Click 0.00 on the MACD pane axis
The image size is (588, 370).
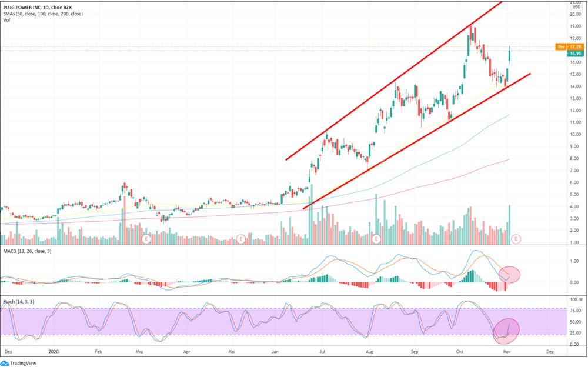point(574,282)
